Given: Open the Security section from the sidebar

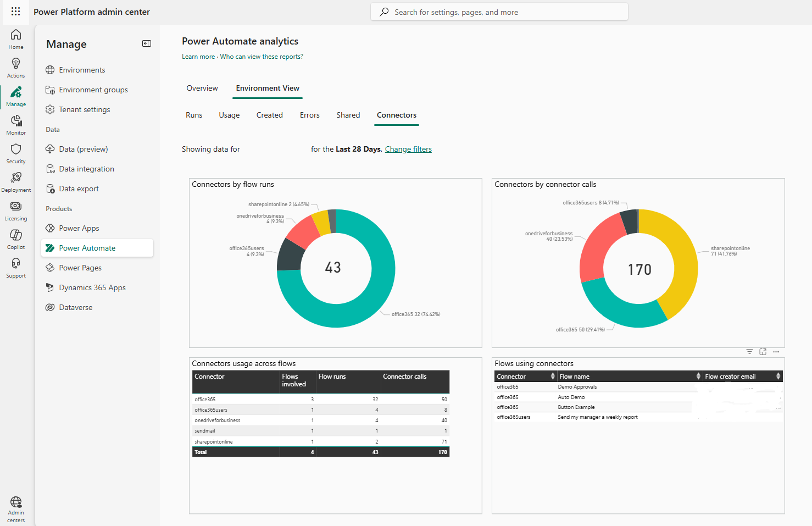Looking at the screenshot, I should [x=15, y=153].
